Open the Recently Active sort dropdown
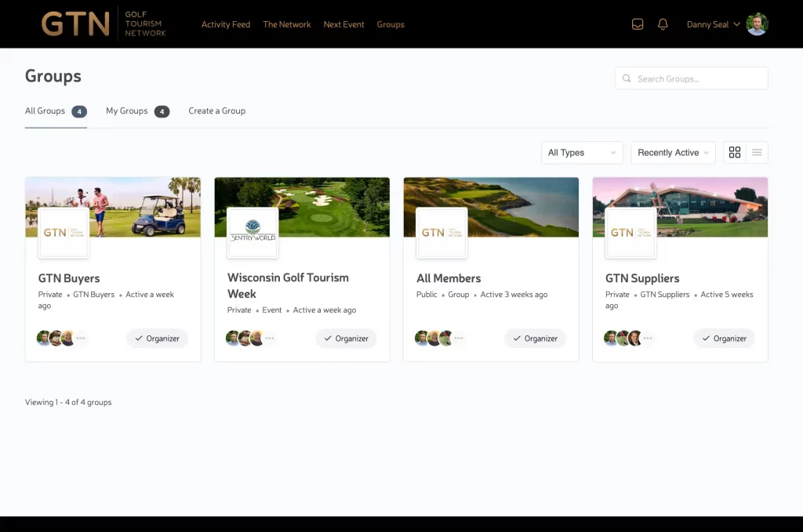This screenshot has width=803, height=532. click(673, 153)
